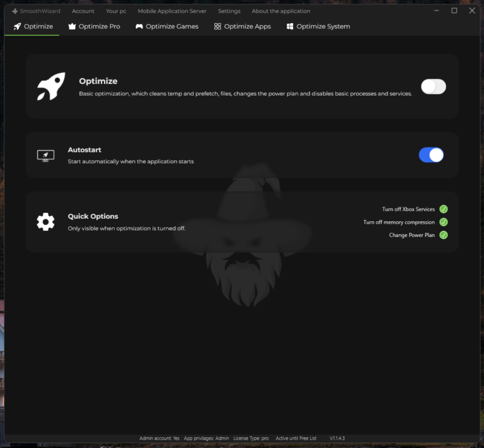Click the Windows icon on Optimize System tab

(290, 26)
